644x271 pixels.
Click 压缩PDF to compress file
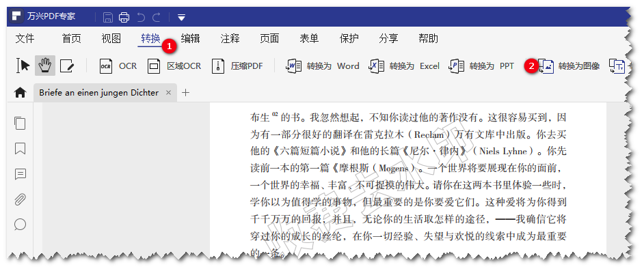click(237, 66)
